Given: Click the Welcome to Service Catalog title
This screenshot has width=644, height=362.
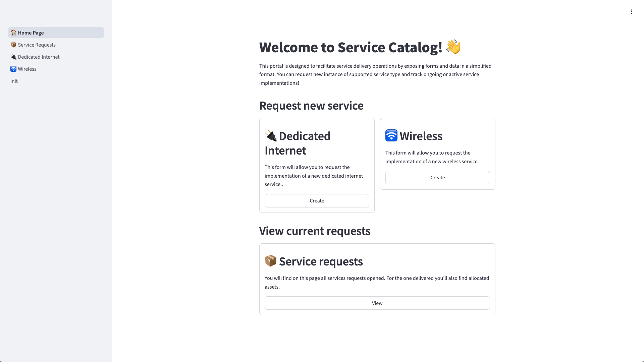Looking at the screenshot, I should point(351,47).
